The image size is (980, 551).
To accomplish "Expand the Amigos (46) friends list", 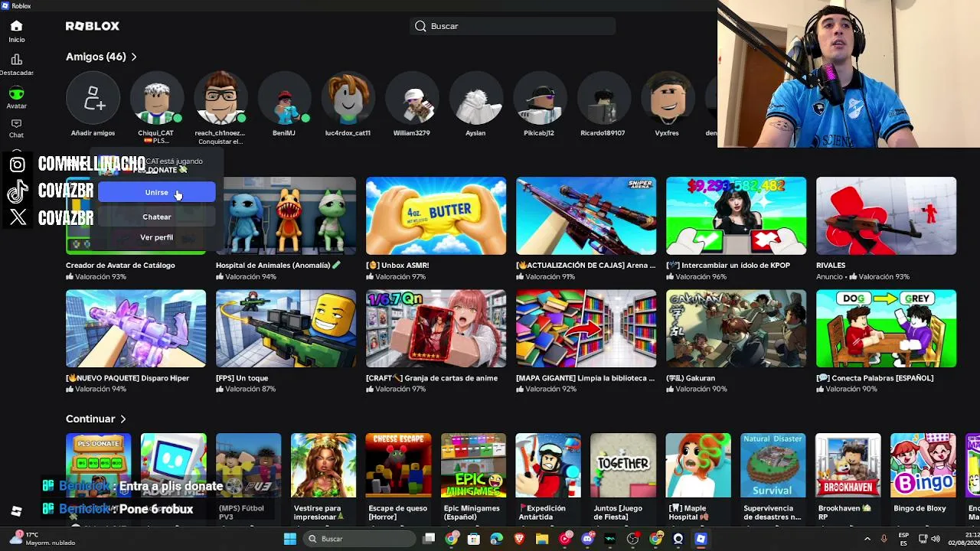I will (134, 57).
